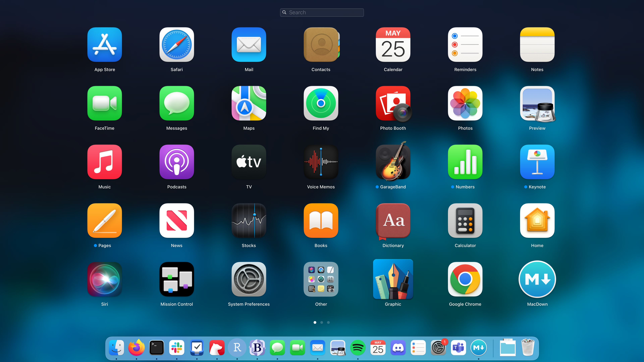Screen dimensions: 644x362
Task: Launch FaceTime from Launchpad grid
Action: [x=104, y=103]
